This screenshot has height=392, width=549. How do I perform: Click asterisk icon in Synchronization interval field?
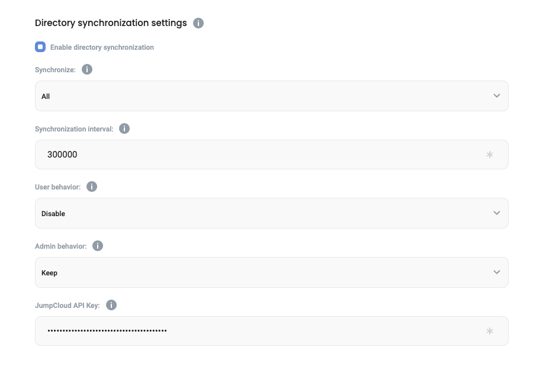click(x=489, y=155)
